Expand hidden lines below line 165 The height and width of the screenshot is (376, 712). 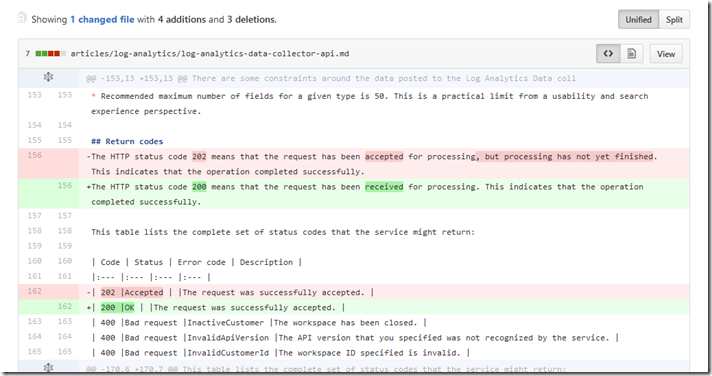point(48,367)
